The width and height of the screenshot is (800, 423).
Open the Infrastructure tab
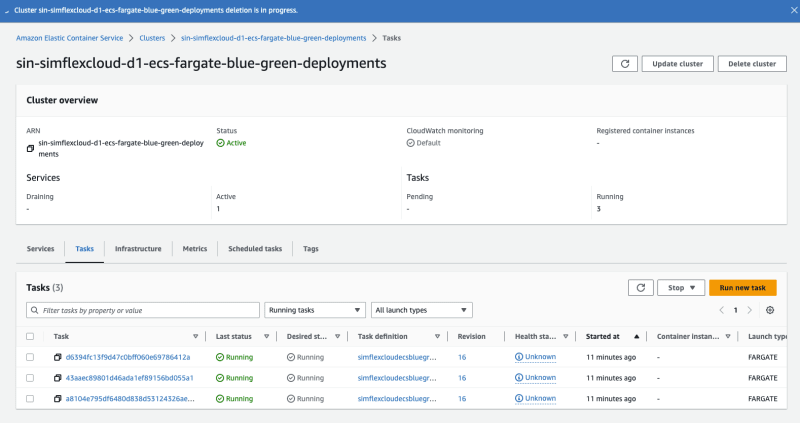tap(138, 249)
